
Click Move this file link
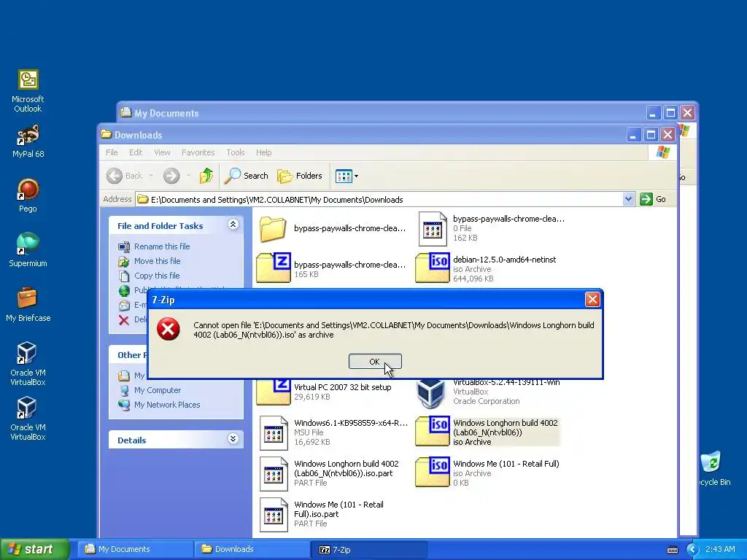(x=158, y=261)
